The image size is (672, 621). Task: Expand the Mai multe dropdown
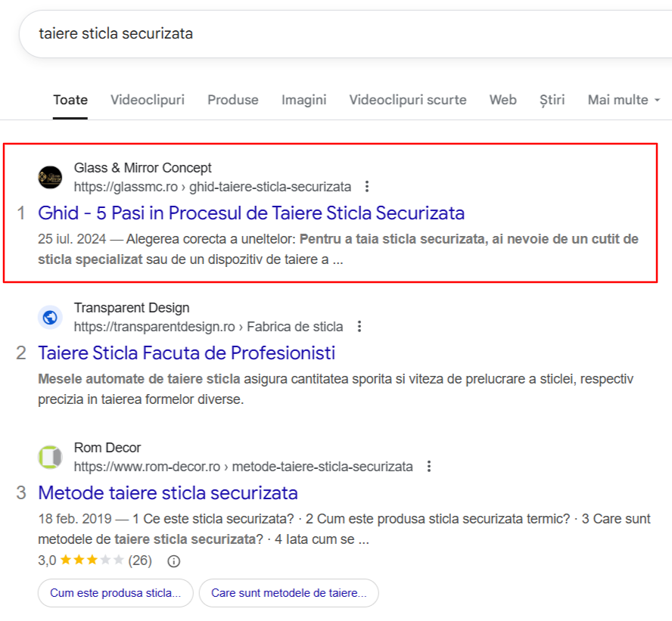(x=624, y=100)
